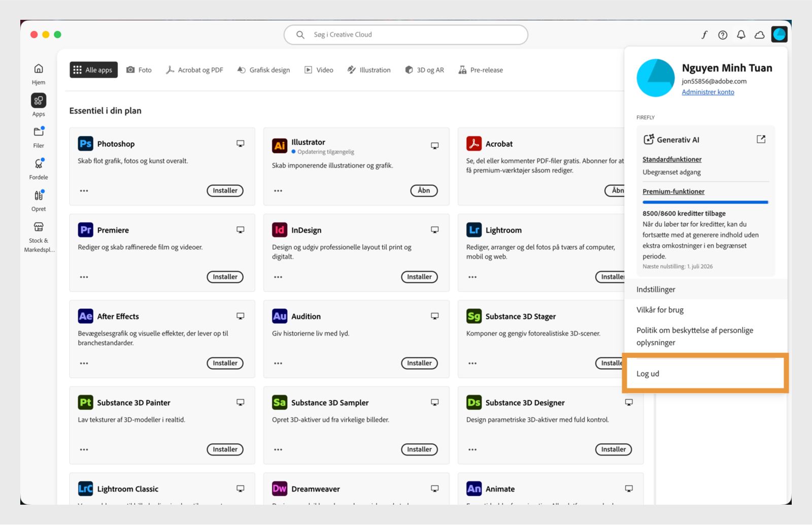Image resolution: width=812 pixels, height=525 pixels.
Task: Install Premiere with Installer button
Action: click(225, 277)
